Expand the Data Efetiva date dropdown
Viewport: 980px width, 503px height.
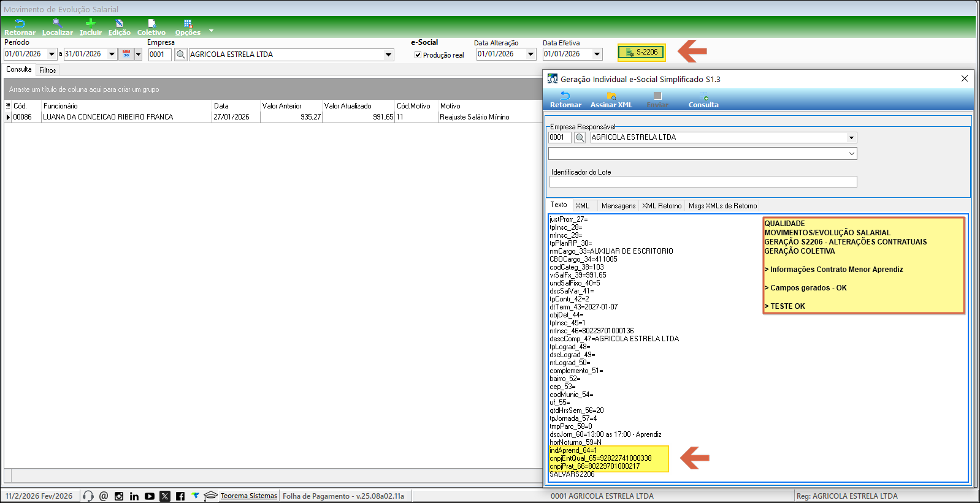pos(597,55)
